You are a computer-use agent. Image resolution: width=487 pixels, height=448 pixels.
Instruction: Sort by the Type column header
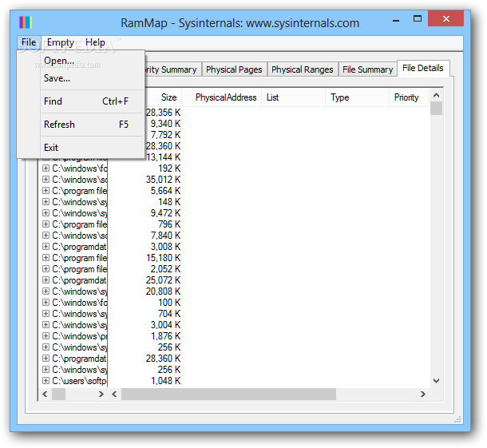(357, 97)
